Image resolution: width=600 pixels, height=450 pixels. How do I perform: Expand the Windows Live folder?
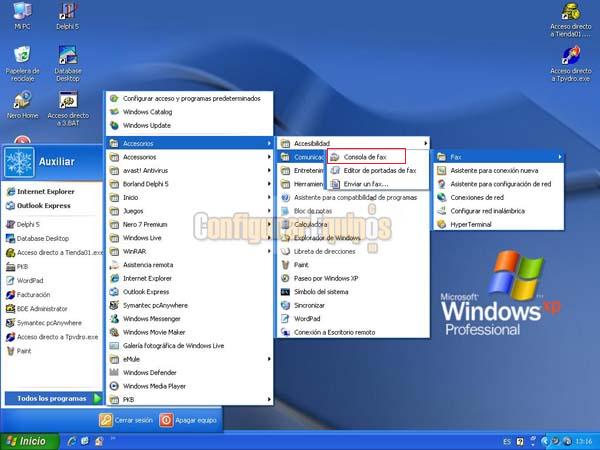(x=190, y=238)
